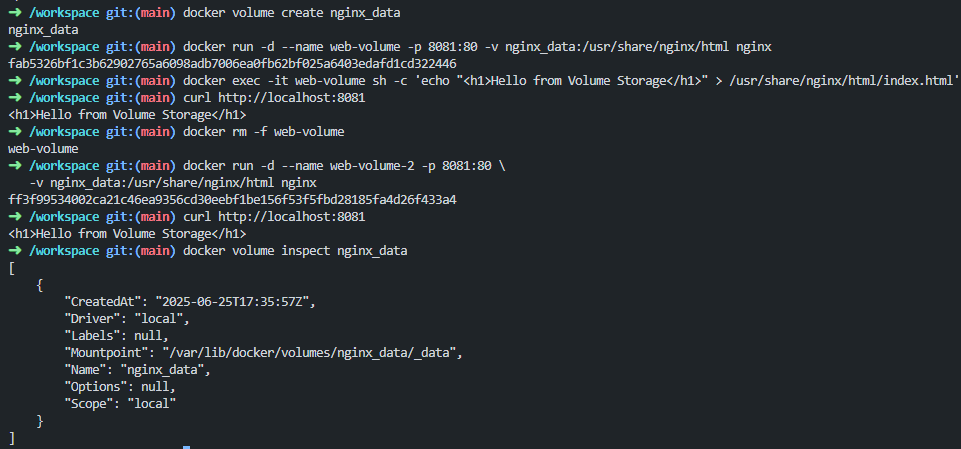Click the green prompt arrow before docker volume create
Screen dimensions: 961x449
(x=15, y=13)
